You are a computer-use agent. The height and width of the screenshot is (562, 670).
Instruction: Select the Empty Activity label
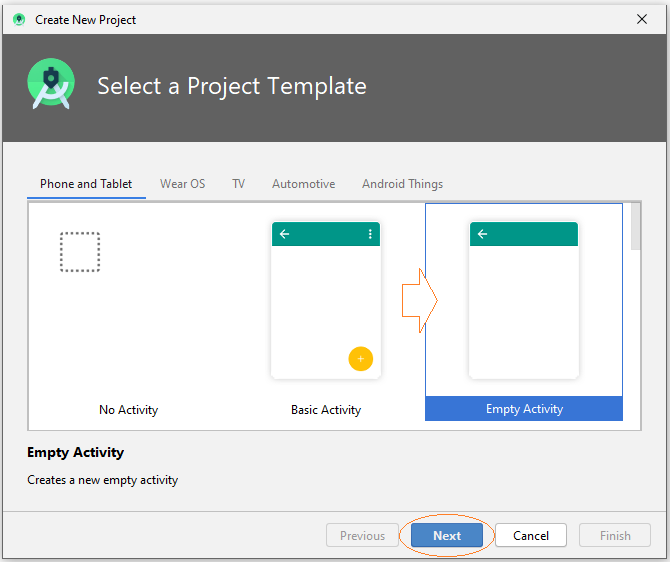[524, 409]
